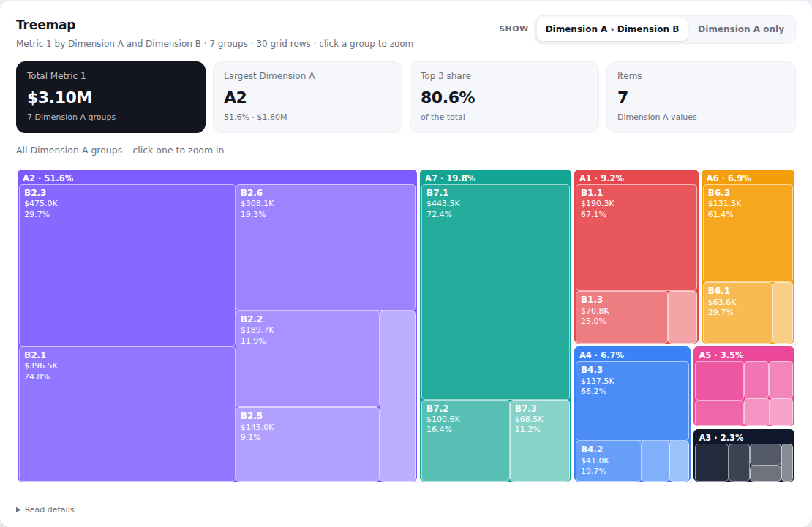Select the B4.2 tile worth $41.0K
Image resolution: width=812 pixels, height=527 pixels.
pos(609,461)
